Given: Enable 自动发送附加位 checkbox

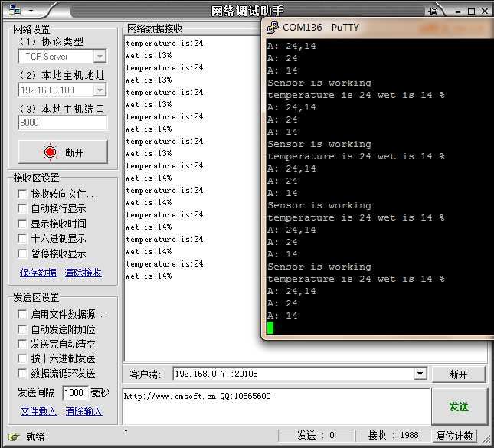Looking at the screenshot, I should pyautogui.click(x=22, y=329).
